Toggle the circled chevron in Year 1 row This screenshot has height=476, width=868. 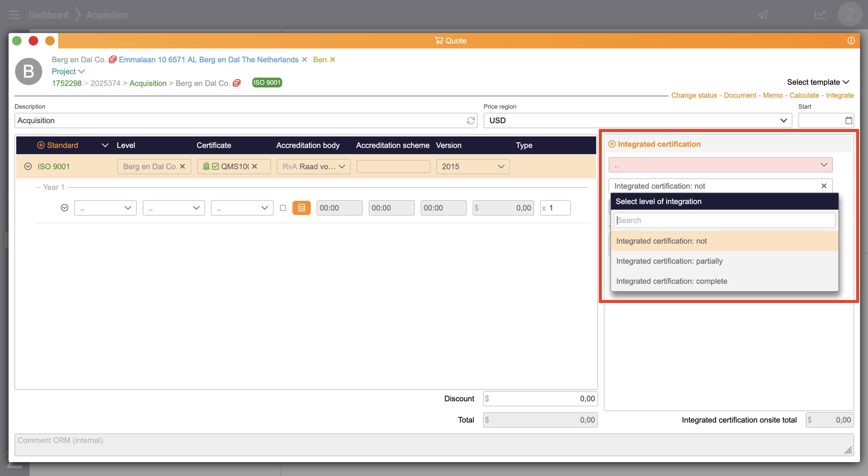point(64,208)
